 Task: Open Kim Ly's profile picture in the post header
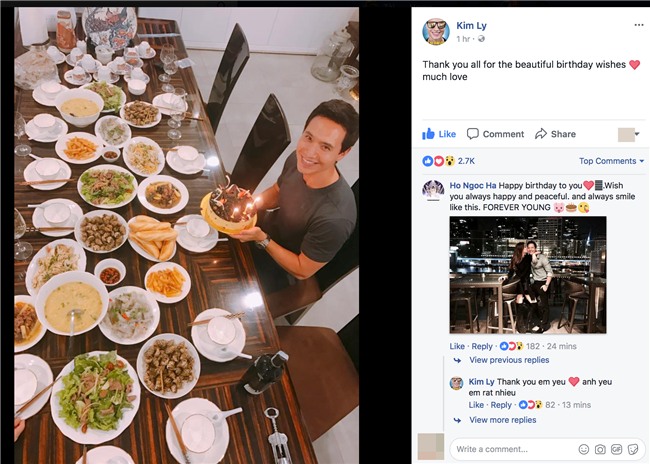(x=435, y=31)
